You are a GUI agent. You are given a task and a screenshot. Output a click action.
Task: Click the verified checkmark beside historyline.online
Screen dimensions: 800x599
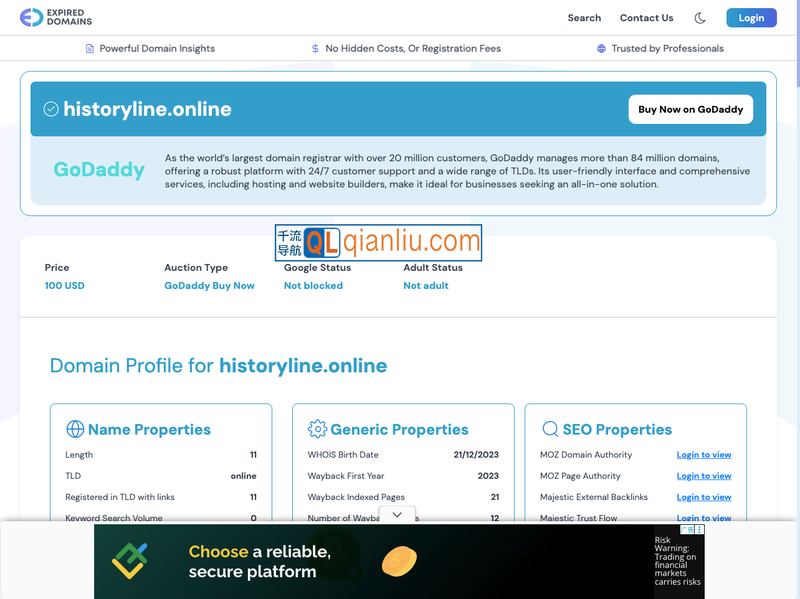pos(51,109)
